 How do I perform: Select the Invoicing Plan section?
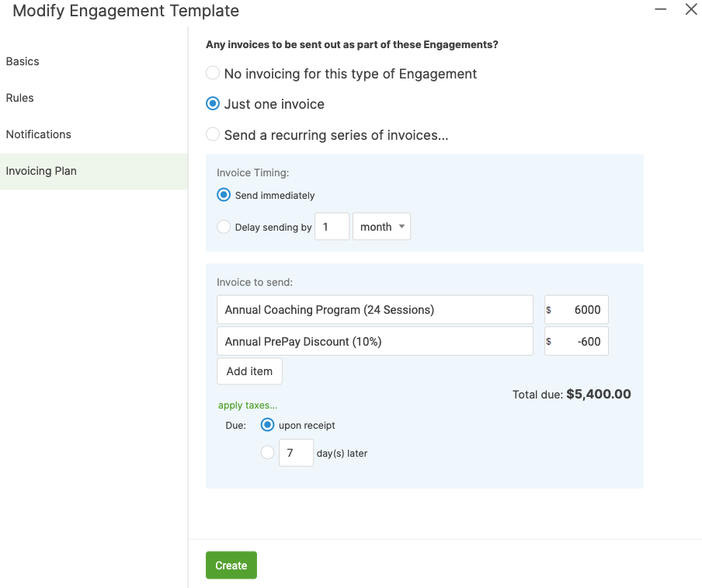point(41,171)
